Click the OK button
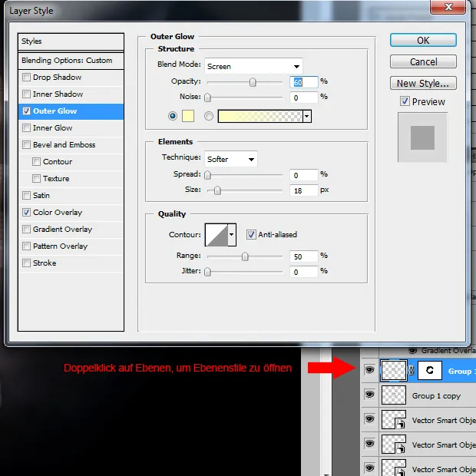 click(x=423, y=40)
